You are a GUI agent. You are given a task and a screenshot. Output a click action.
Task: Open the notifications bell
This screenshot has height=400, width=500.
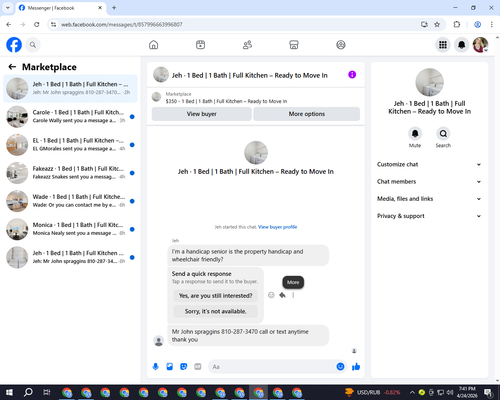462,45
